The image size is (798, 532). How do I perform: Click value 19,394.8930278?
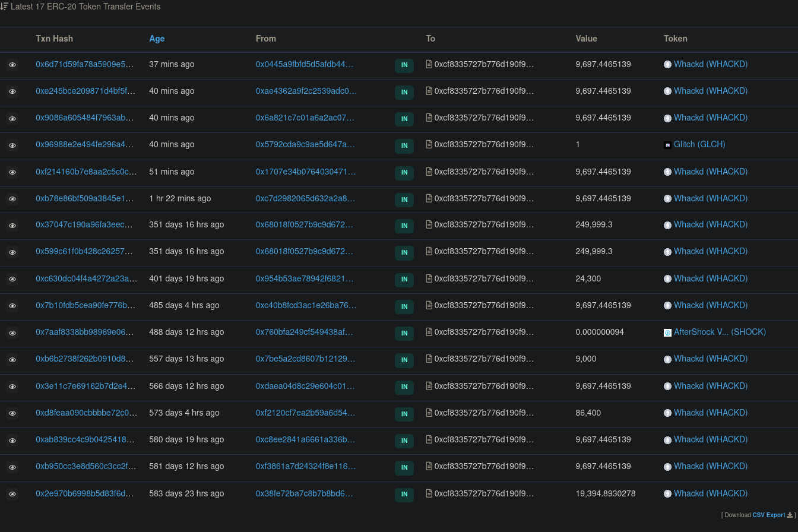click(606, 493)
